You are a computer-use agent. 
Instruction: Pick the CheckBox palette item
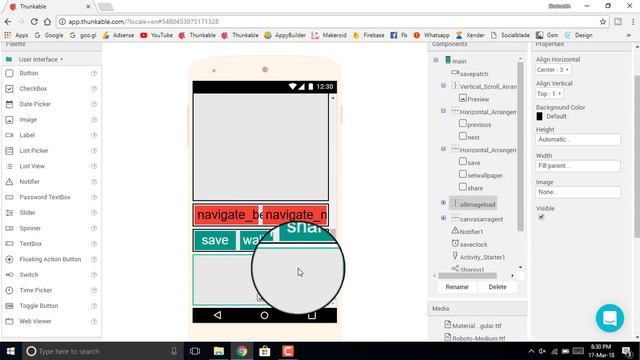[33, 89]
